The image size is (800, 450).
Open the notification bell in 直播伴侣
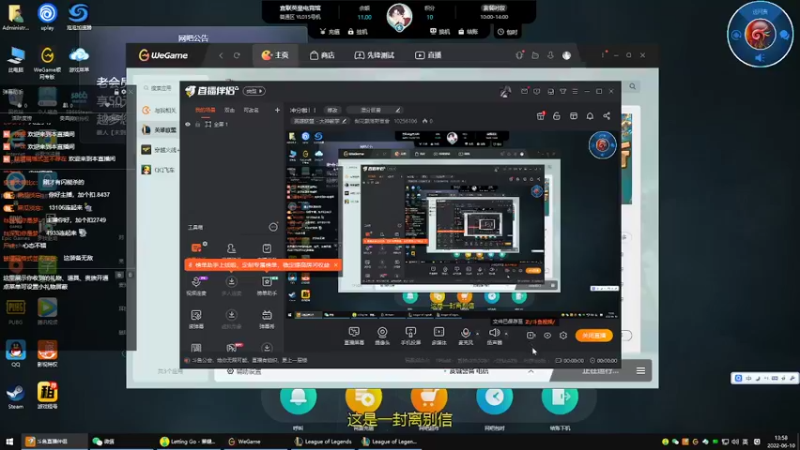point(590,116)
